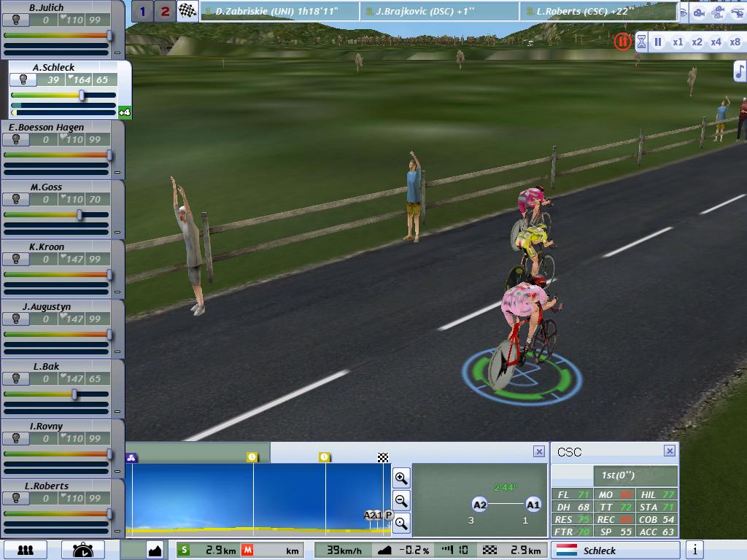This screenshot has height=560, width=747.
Task: Open the team riders group icon
Action: [x=26, y=550]
